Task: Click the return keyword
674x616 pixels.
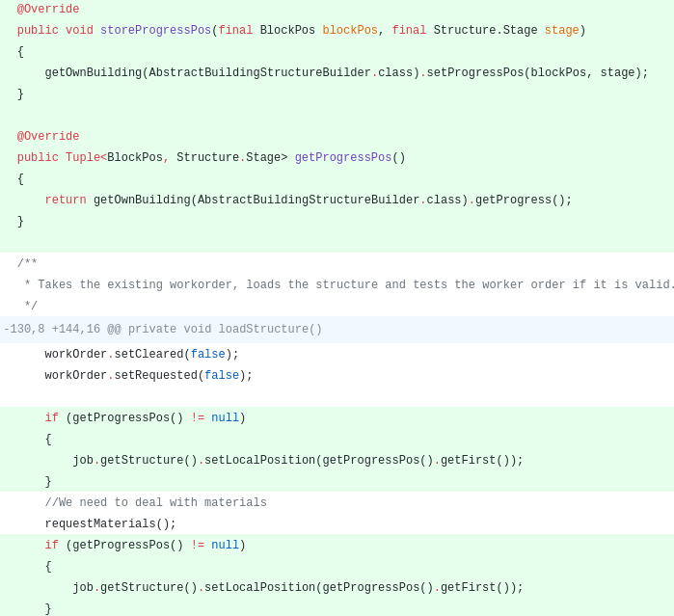Action: pos(66,201)
